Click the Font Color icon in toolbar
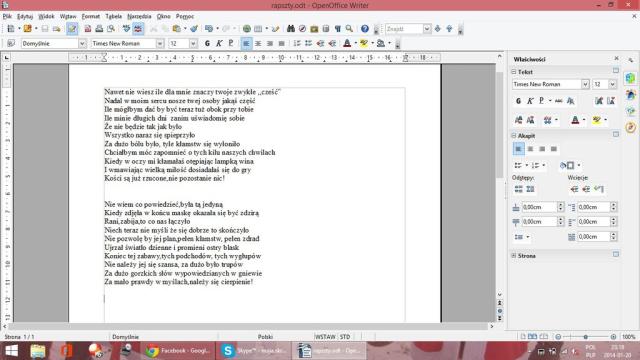This screenshot has width=640, height=360. coord(347,43)
